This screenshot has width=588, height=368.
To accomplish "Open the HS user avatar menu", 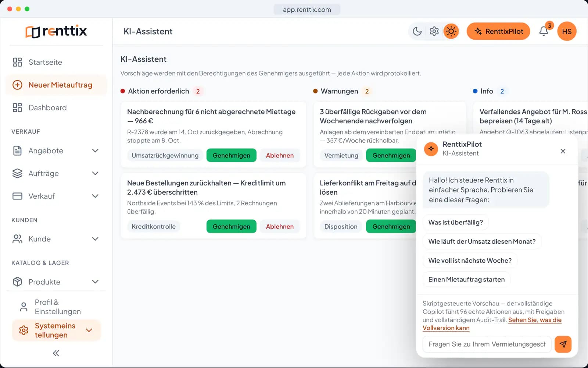I will tap(567, 31).
